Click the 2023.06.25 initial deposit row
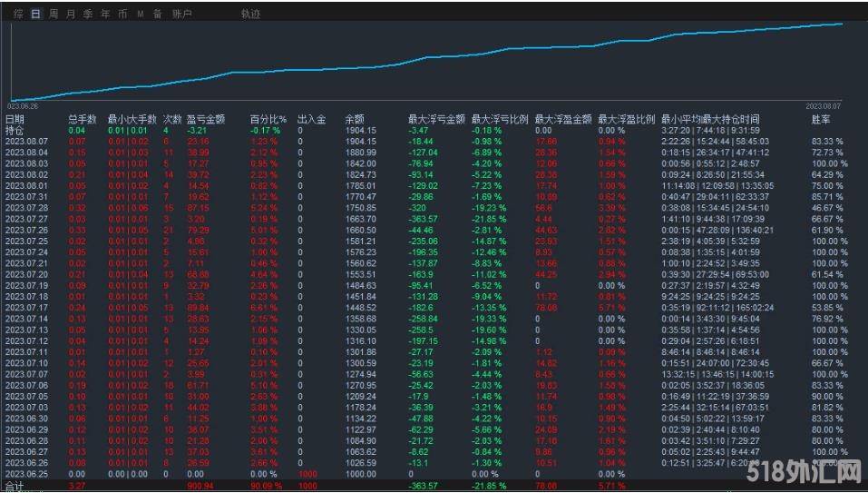 click(x=25, y=473)
